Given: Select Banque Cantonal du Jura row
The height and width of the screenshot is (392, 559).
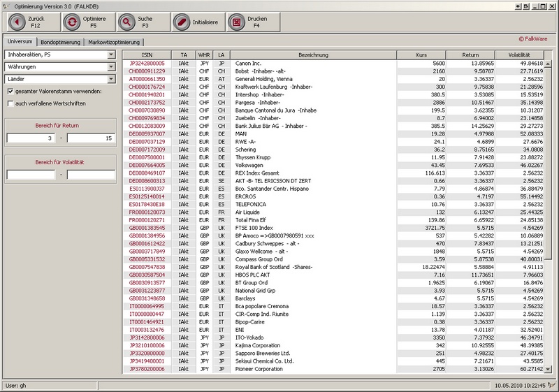Looking at the screenshot, I should click(333, 110).
